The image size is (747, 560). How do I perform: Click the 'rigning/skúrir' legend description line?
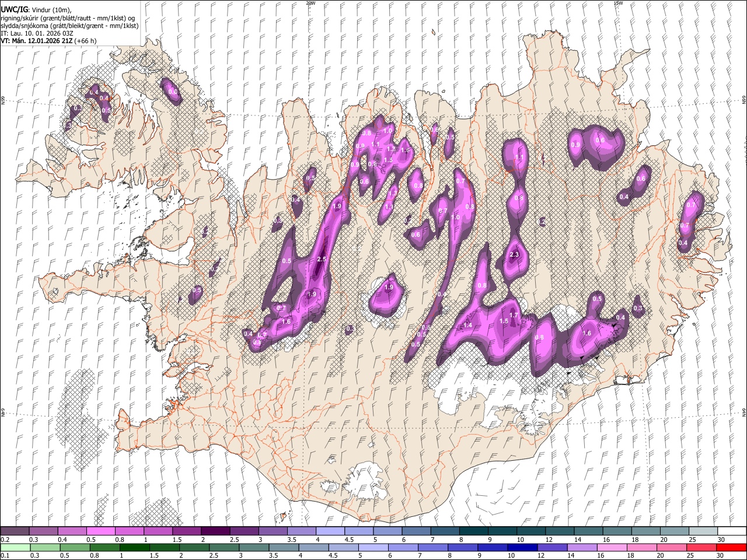[x=68, y=18]
